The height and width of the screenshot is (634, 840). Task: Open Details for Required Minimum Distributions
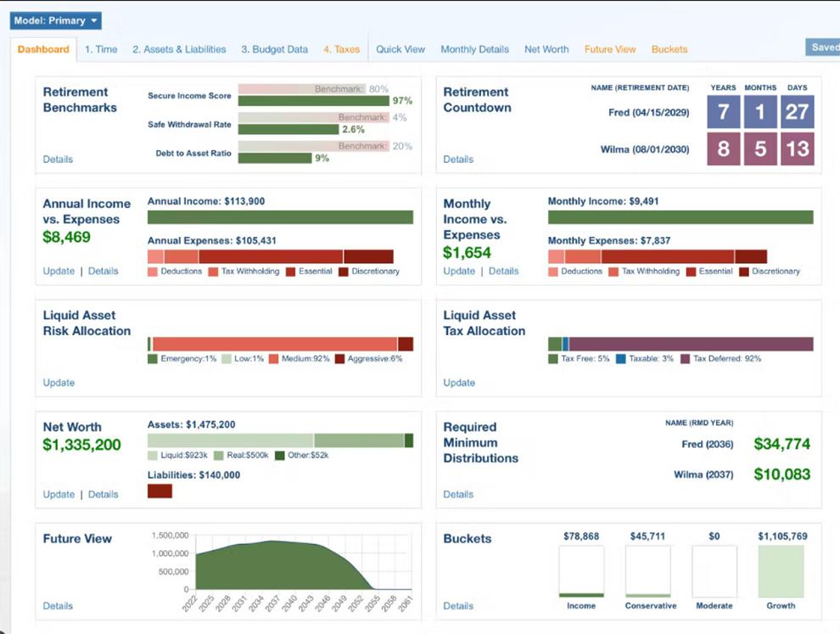coord(458,494)
